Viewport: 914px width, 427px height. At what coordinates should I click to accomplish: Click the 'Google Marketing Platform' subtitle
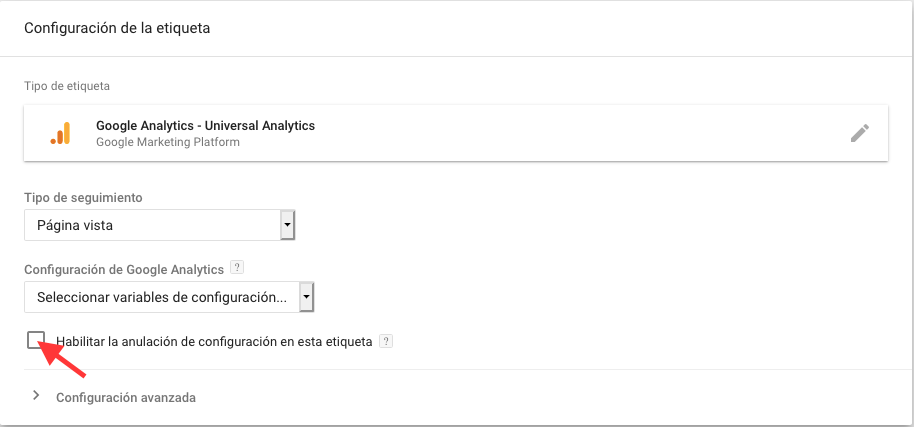pos(168,142)
